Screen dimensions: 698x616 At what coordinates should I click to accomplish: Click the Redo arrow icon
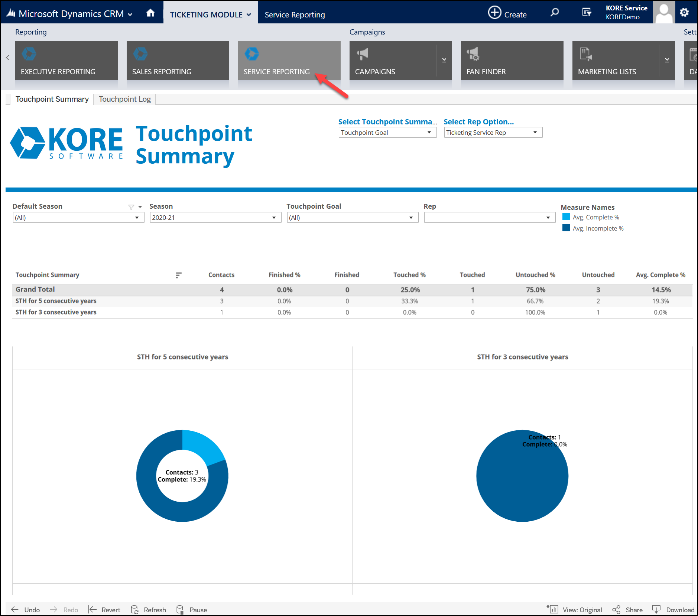[x=53, y=609]
